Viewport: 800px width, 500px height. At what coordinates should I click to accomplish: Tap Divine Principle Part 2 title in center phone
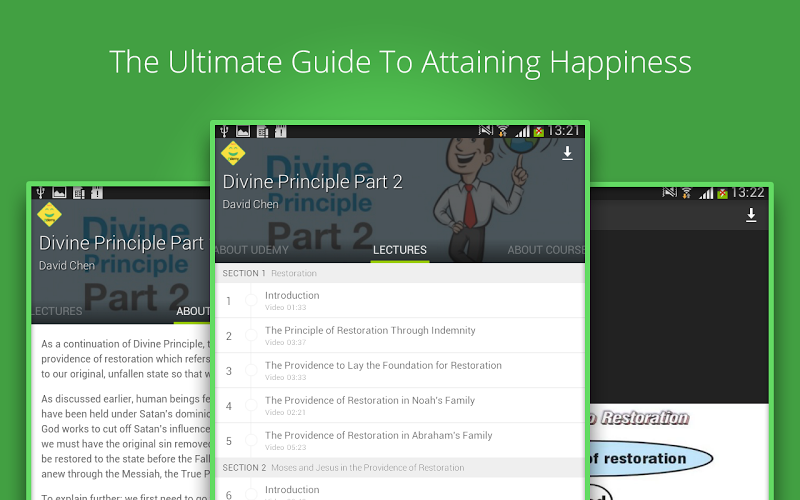[x=312, y=182]
